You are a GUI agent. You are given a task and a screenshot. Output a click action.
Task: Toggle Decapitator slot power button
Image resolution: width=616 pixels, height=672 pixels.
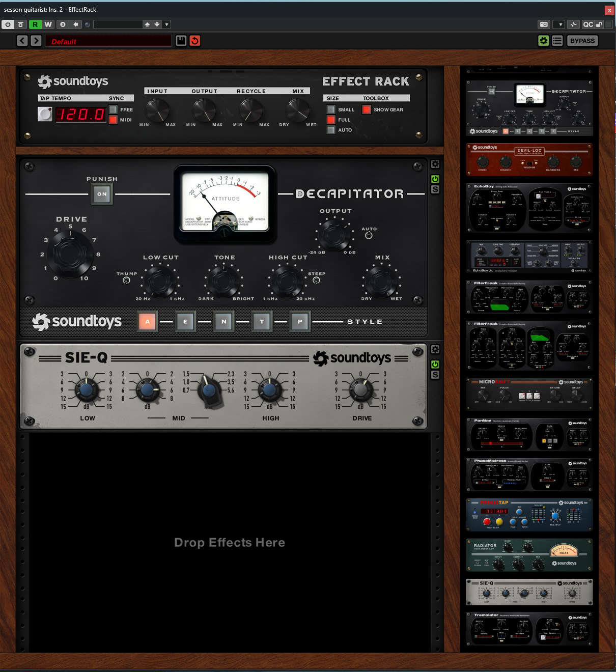[x=435, y=179]
